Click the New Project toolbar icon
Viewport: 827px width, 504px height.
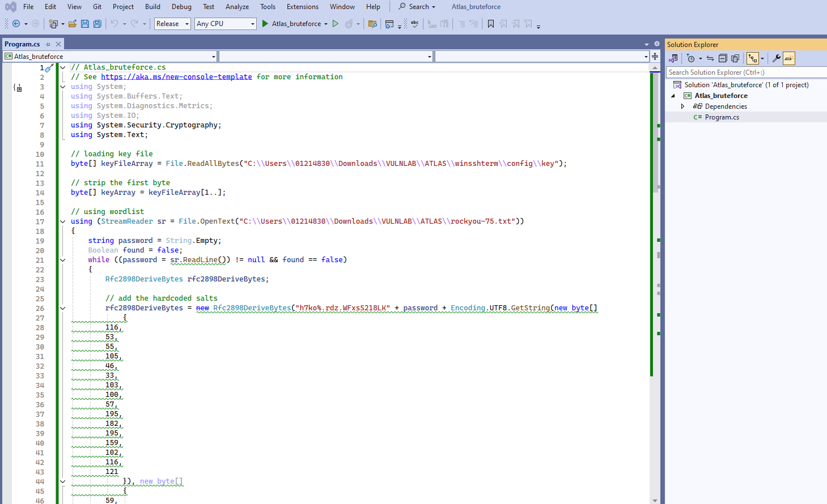coord(53,24)
